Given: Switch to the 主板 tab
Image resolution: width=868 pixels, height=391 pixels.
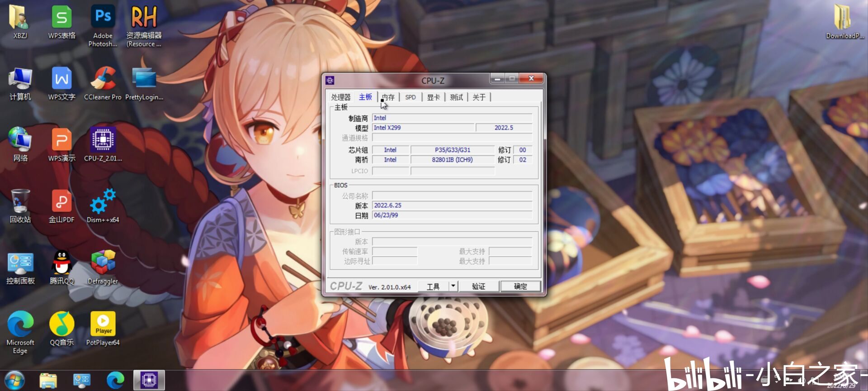Looking at the screenshot, I should pyautogui.click(x=365, y=97).
